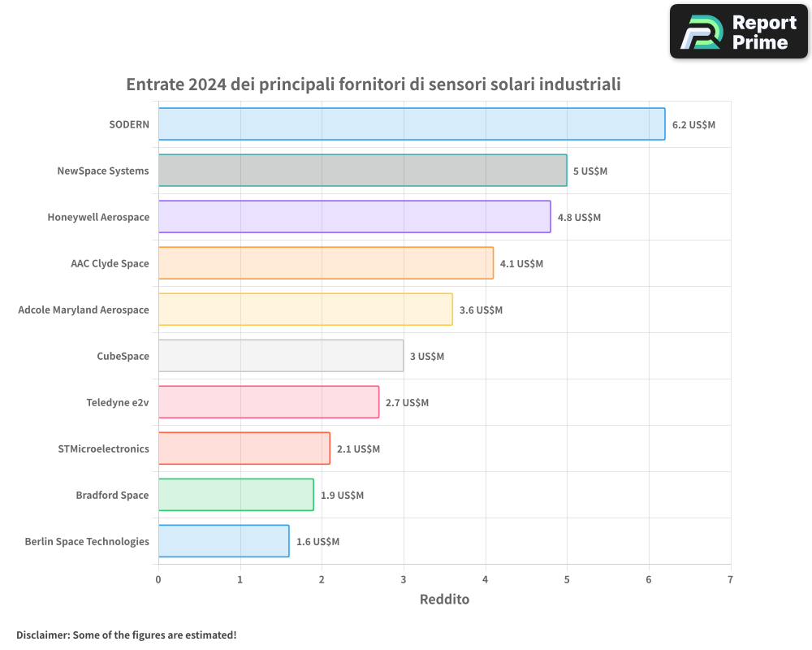
Task: Click the Reddito axis title
Action: coord(444,599)
